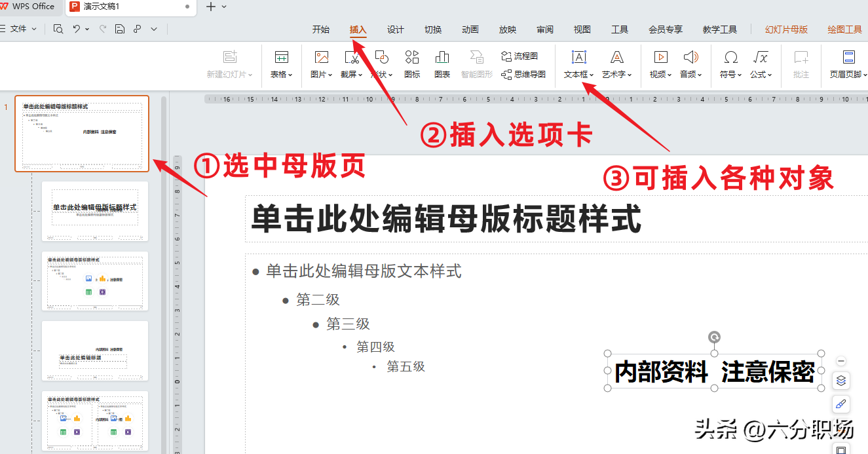Open the 公式 dropdown arrow
The height and width of the screenshot is (454, 868).
pos(770,75)
